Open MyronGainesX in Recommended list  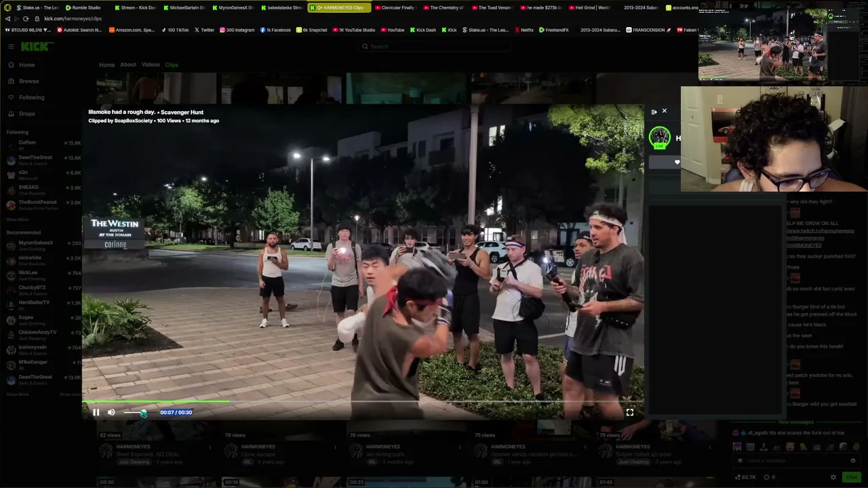(43, 245)
